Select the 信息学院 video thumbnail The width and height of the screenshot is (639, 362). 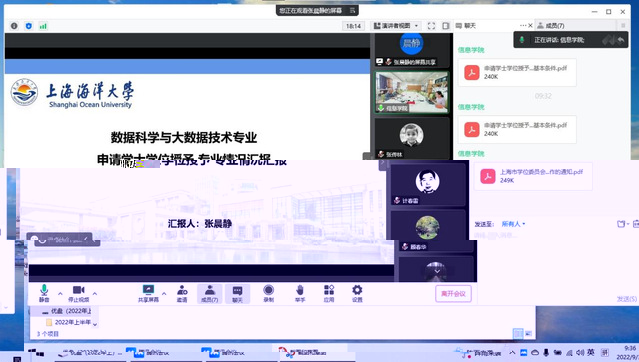pos(412,92)
